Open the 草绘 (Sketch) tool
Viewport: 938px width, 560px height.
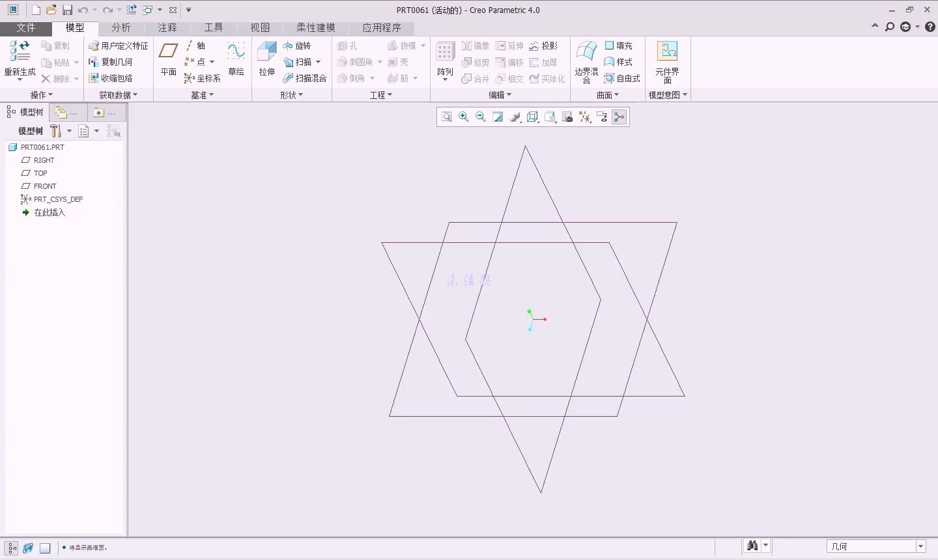pos(236,62)
